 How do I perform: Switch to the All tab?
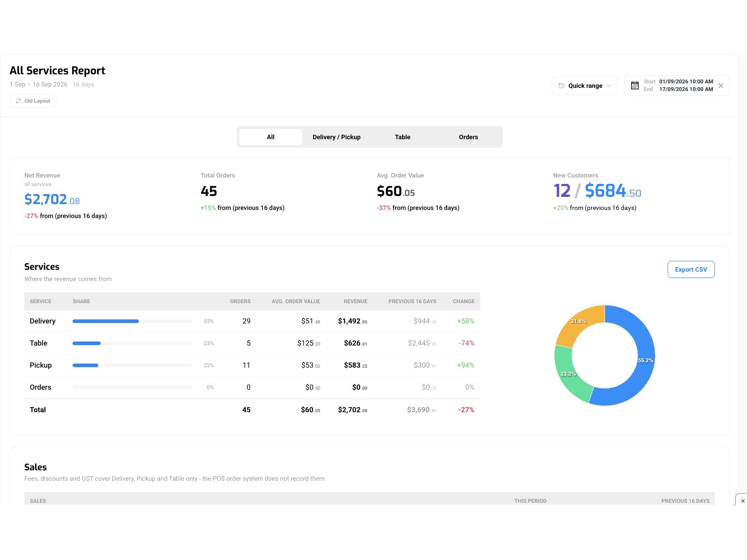tap(270, 137)
